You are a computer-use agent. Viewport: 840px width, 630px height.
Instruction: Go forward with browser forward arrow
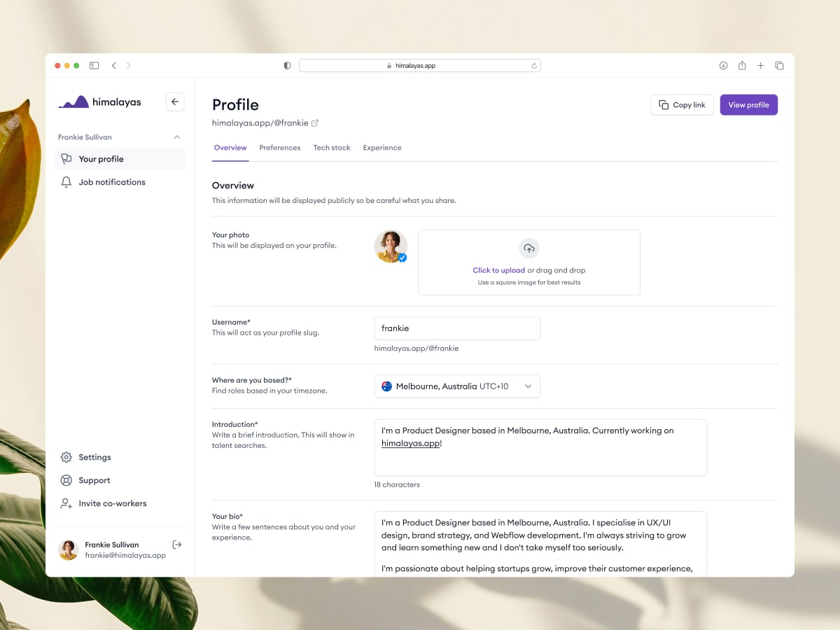pyautogui.click(x=129, y=66)
